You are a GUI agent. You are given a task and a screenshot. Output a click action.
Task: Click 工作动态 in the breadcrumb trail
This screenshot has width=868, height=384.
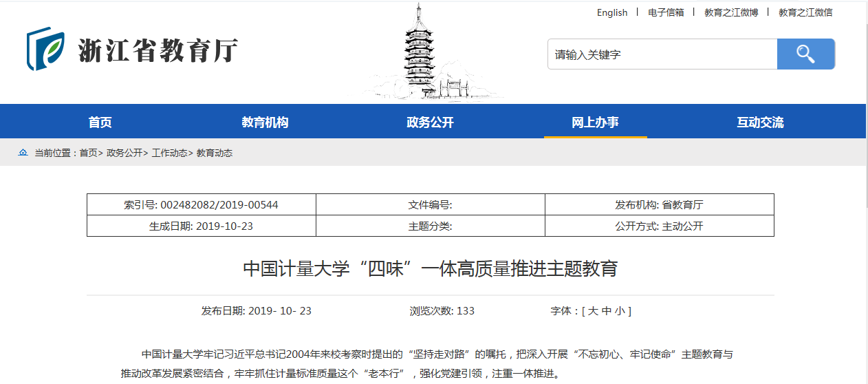coord(169,153)
